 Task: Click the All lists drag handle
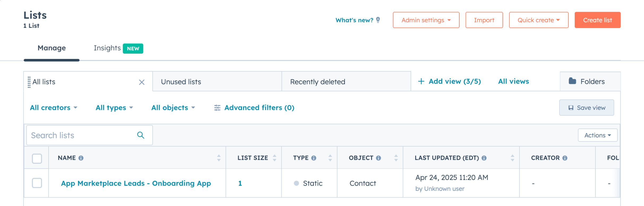(x=29, y=82)
